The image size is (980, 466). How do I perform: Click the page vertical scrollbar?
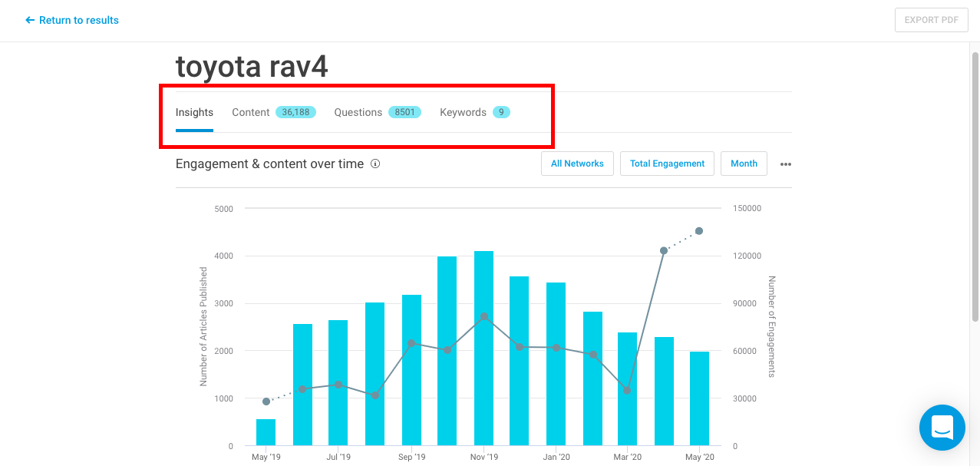coord(975,187)
